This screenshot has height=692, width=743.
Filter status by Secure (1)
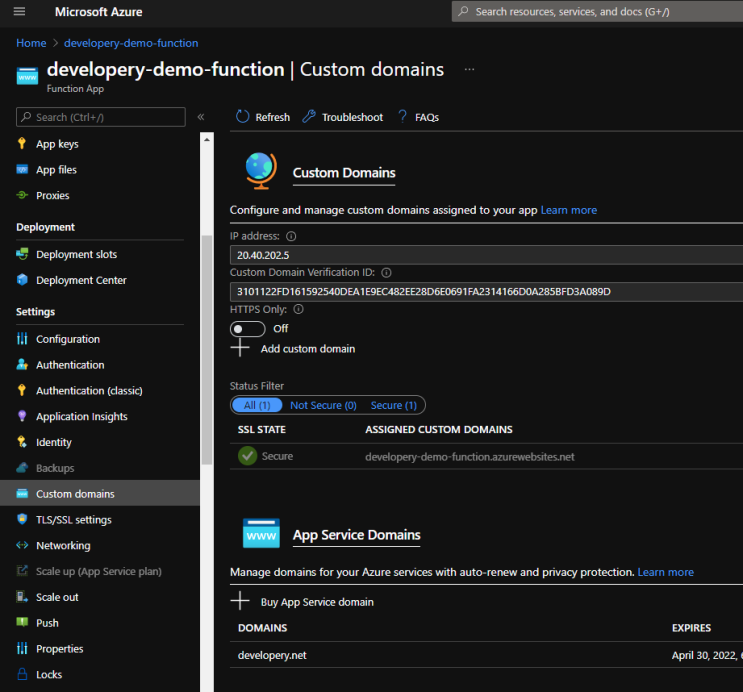393,405
